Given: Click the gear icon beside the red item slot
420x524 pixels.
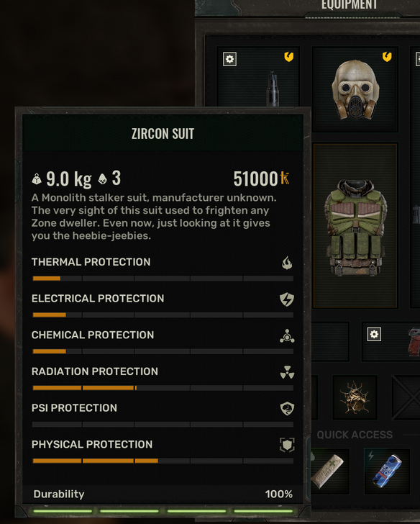Looking at the screenshot, I should [374, 334].
